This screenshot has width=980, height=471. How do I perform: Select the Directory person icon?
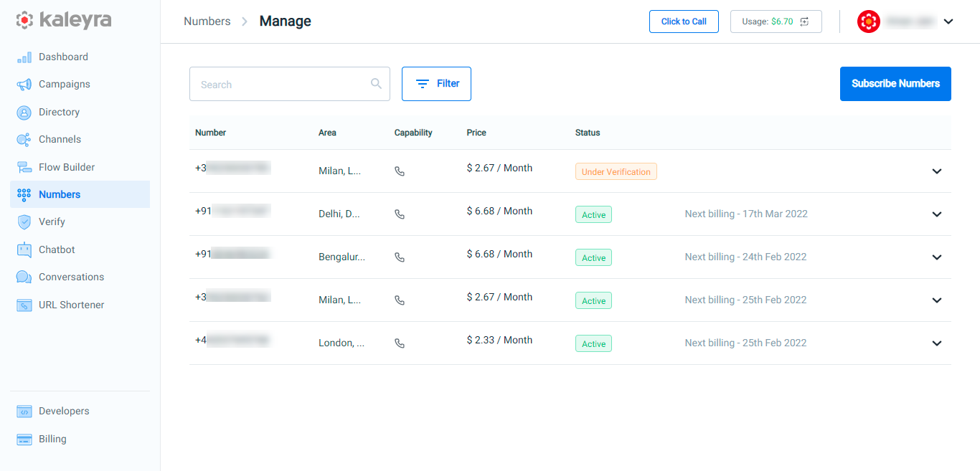(x=24, y=113)
